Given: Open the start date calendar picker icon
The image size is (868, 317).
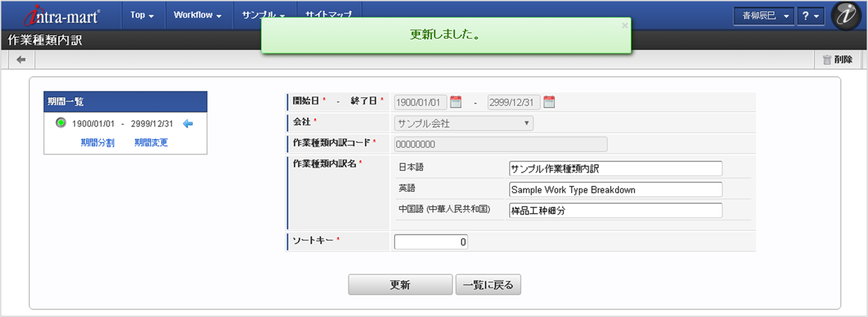Looking at the screenshot, I should pyautogui.click(x=456, y=102).
